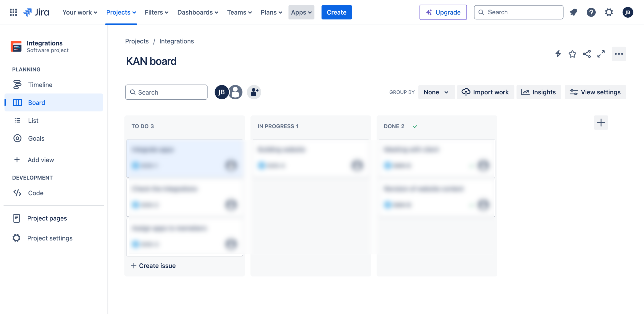
Task: Filter board by JB assignee avatar
Action: pos(221,92)
